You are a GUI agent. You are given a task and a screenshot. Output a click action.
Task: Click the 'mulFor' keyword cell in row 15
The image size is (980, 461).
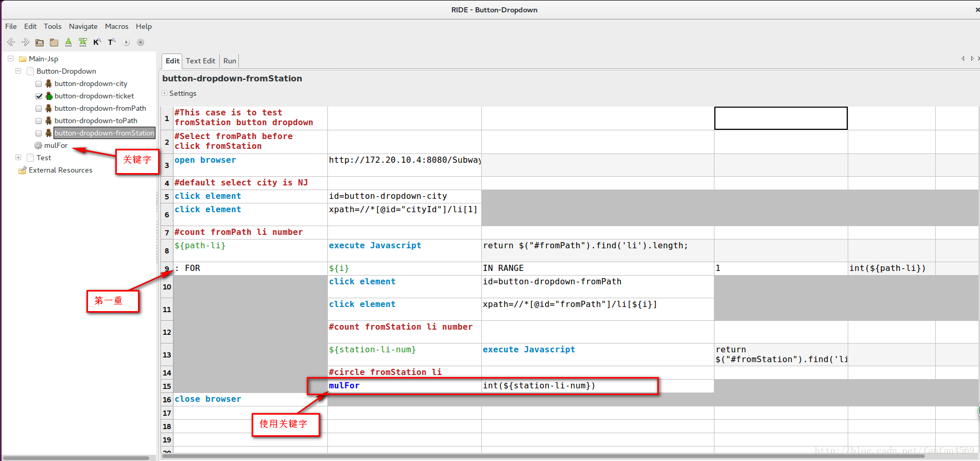pyautogui.click(x=405, y=386)
